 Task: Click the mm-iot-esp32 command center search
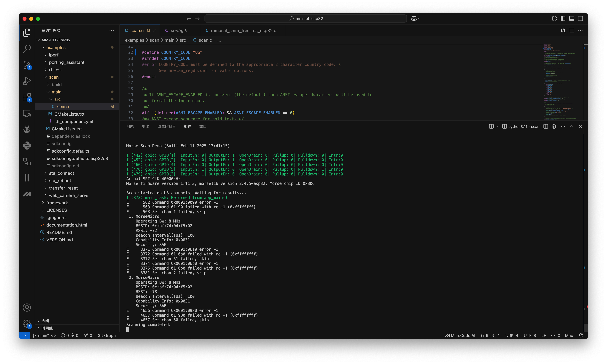point(306,19)
